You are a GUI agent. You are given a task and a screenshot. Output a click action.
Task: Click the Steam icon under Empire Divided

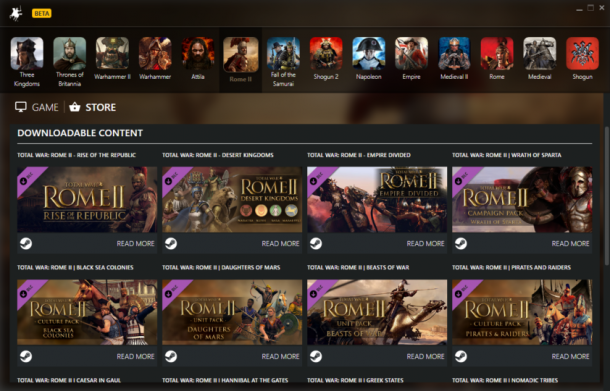pos(316,244)
